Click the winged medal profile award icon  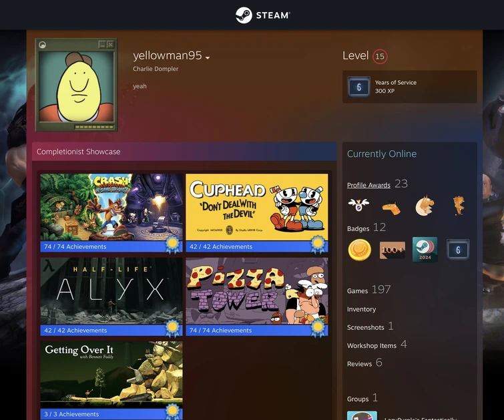click(358, 205)
